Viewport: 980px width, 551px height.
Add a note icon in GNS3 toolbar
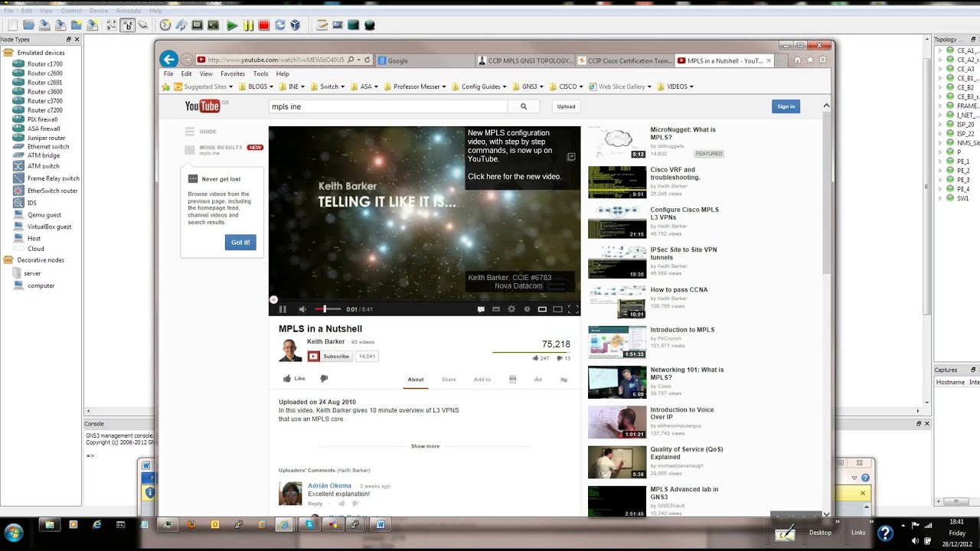[322, 25]
